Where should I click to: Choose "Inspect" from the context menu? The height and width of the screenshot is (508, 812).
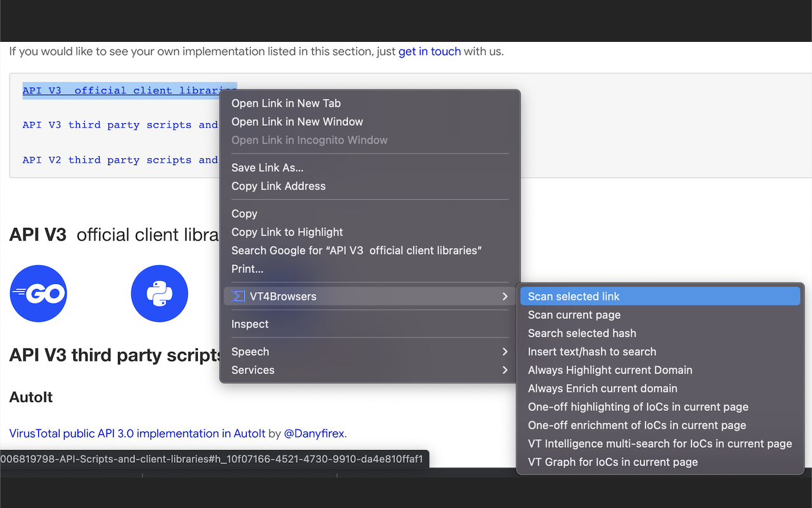pos(249,324)
